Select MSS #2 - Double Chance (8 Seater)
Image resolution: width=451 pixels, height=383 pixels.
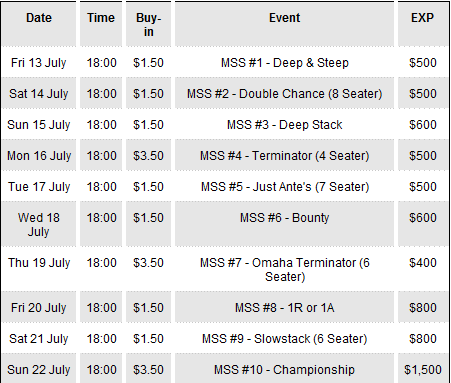[284, 94]
